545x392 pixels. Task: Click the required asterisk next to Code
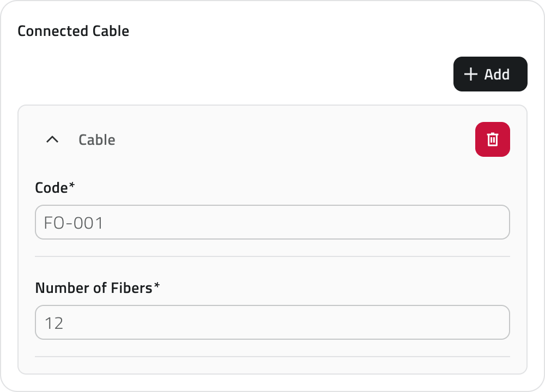tap(72, 186)
